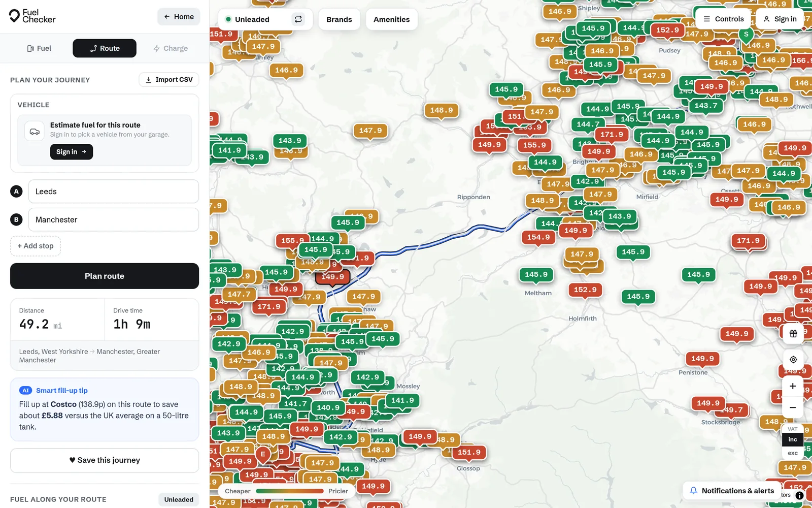812x508 pixels.
Task: Open the Amenities filter
Action: click(x=391, y=19)
